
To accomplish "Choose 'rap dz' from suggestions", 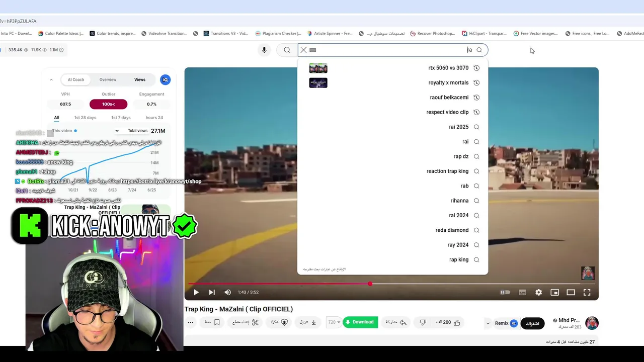I will tap(393, 156).
